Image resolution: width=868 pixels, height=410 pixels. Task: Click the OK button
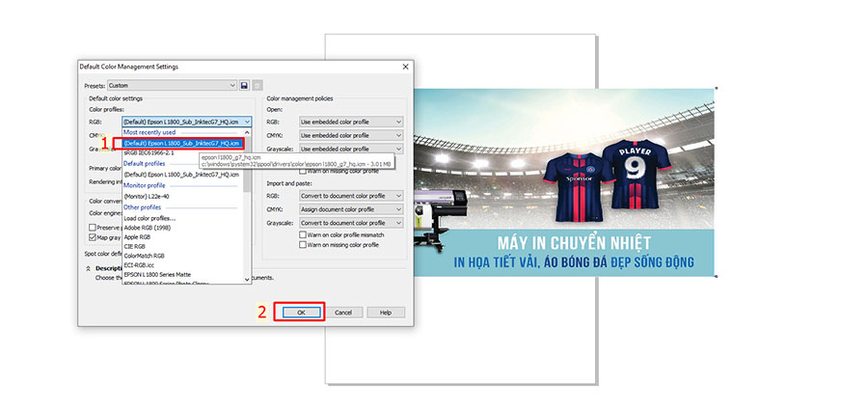(301, 313)
